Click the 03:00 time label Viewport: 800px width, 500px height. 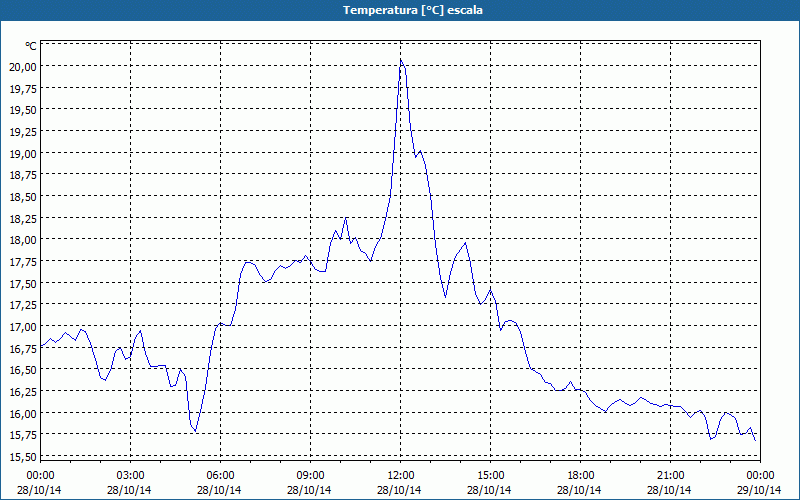pyautogui.click(x=130, y=475)
